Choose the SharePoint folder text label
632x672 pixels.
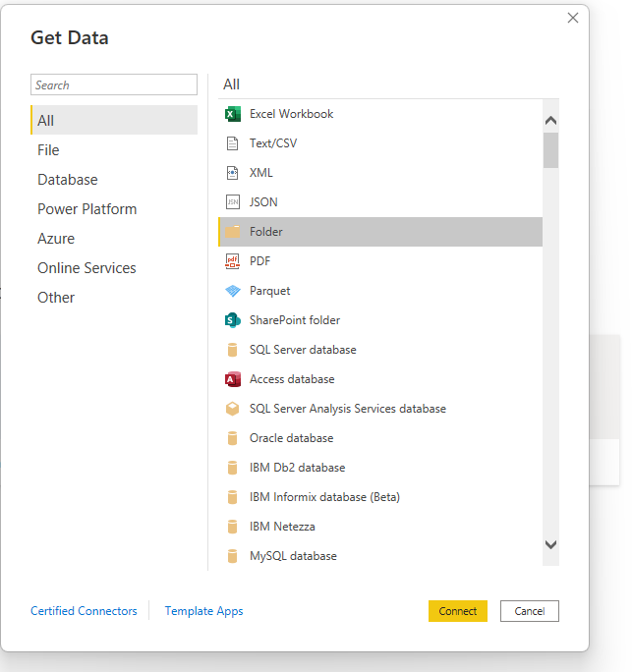click(x=295, y=320)
